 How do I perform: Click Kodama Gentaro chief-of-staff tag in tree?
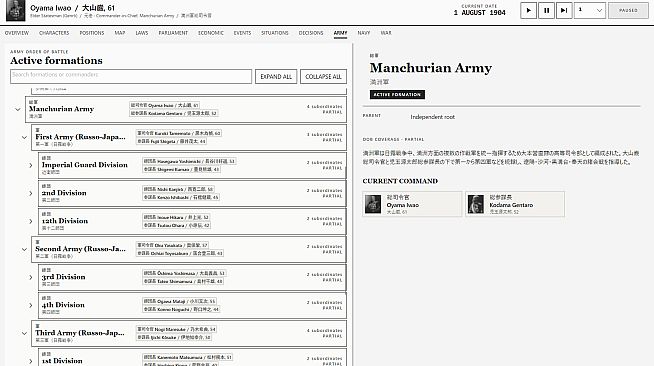[x=174, y=113]
